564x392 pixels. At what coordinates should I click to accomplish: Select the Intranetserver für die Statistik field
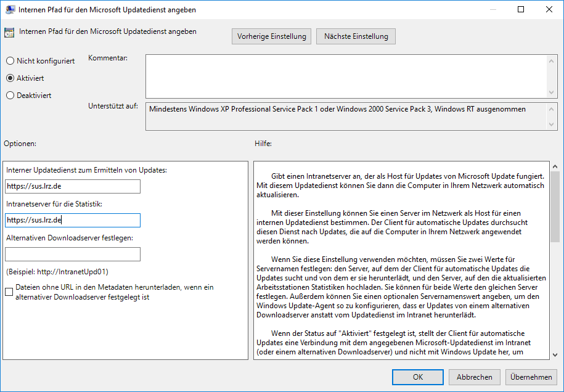(72, 220)
